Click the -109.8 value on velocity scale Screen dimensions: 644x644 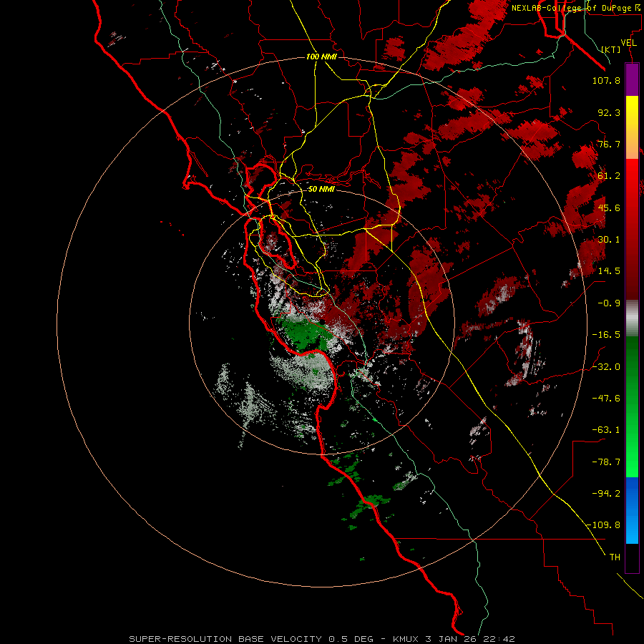tap(604, 525)
